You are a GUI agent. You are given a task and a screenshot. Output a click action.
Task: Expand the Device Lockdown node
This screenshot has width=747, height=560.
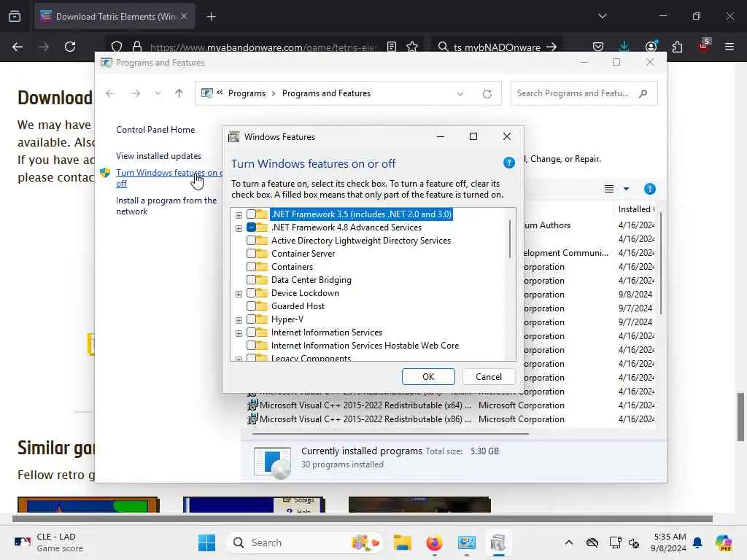239,294
